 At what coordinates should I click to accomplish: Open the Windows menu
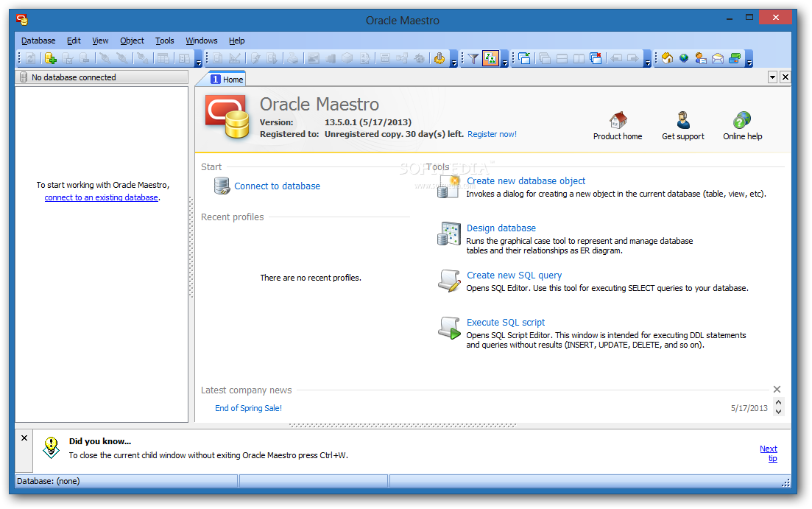click(x=202, y=41)
